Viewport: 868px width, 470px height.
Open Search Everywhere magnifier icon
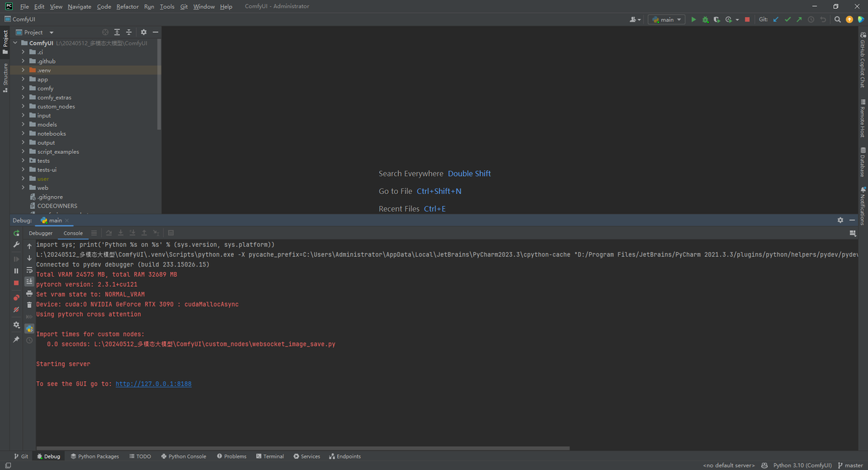[x=837, y=20]
